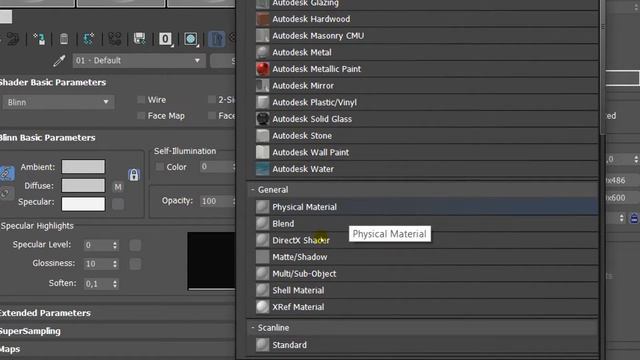Open the Blinn shader type dropdown
The height and width of the screenshot is (360, 640).
tap(58, 102)
